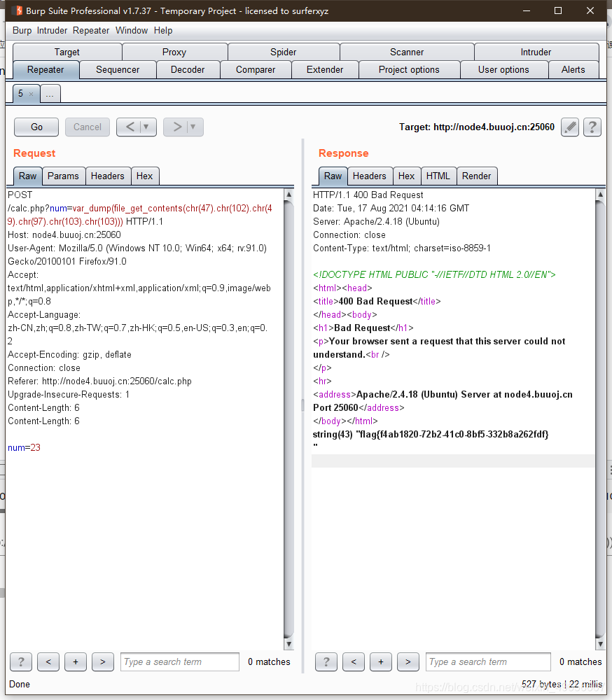The height and width of the screenshot is (700, 612).
Task: Open the Alerts tab
Action: click(573, 69)
